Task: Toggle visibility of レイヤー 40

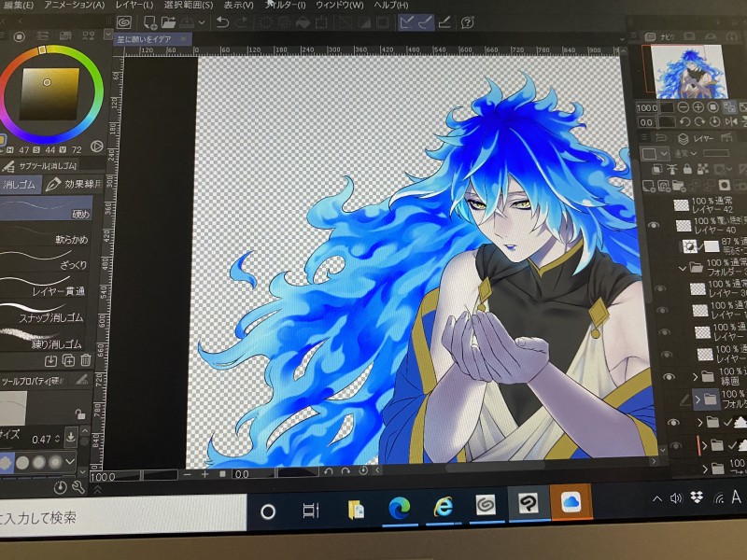Action: coord(654,225)
